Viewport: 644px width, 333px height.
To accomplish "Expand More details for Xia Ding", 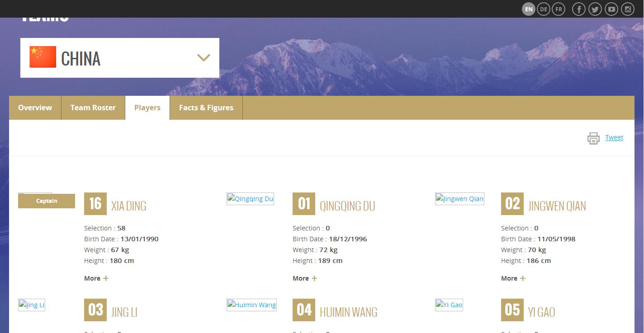I will pos(96,278).
